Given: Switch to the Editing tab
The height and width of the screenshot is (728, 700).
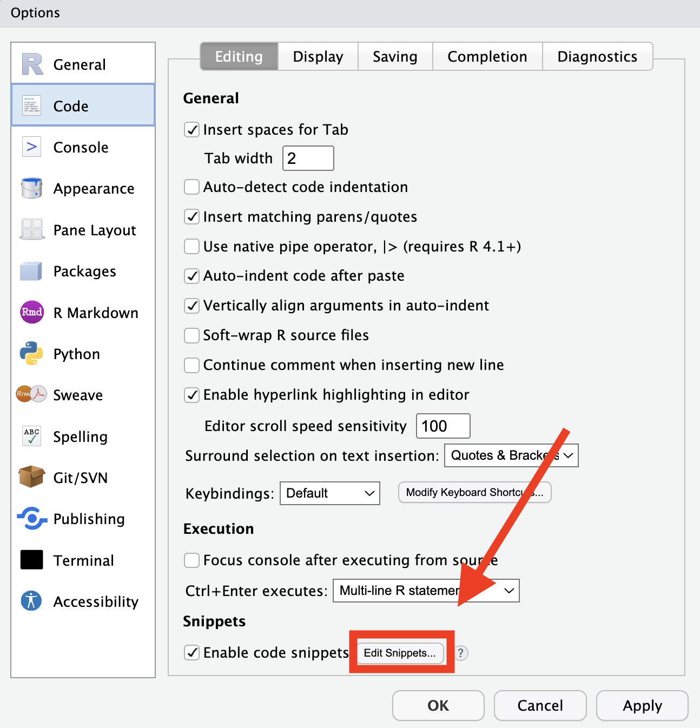Looking at the screenshot, I should coord(239,57).
